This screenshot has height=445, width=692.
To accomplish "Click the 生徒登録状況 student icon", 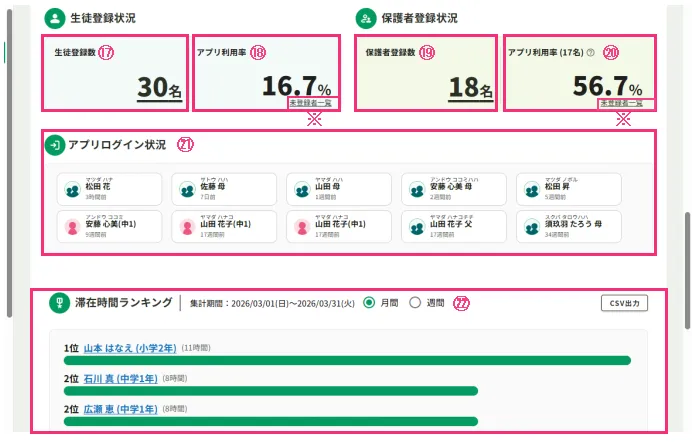I will (x=54, y=18).
